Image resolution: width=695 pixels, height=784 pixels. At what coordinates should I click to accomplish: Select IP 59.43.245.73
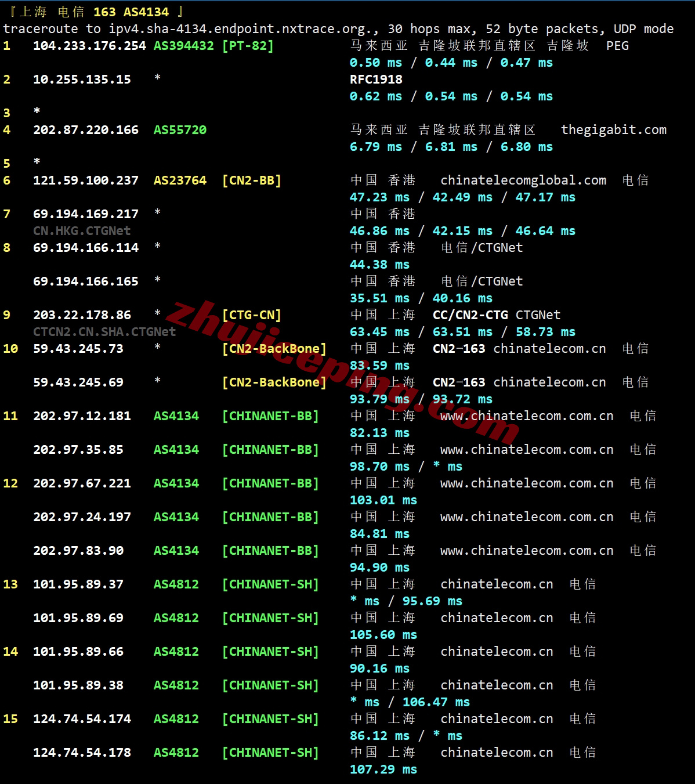[78, 349]
